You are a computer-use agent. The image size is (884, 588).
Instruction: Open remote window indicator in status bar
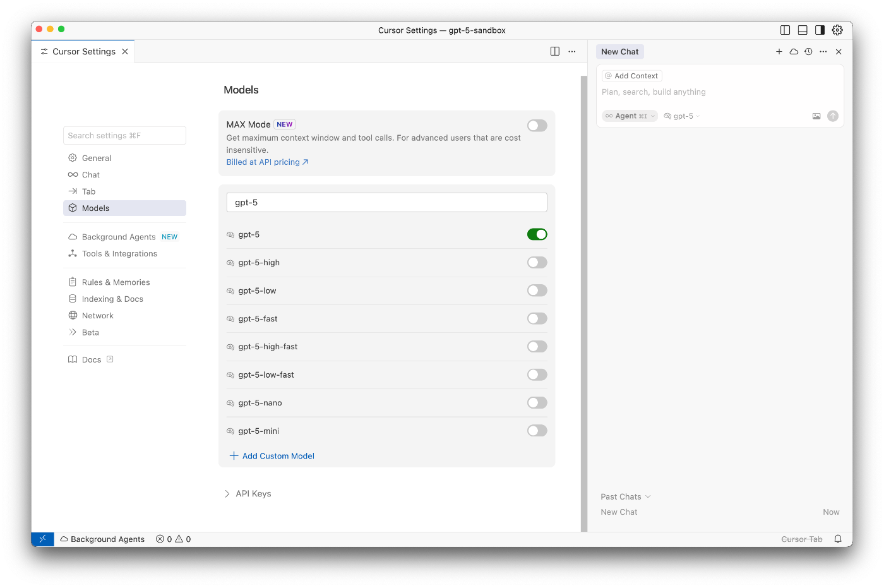pyautogui.click(x=42, y=539)
